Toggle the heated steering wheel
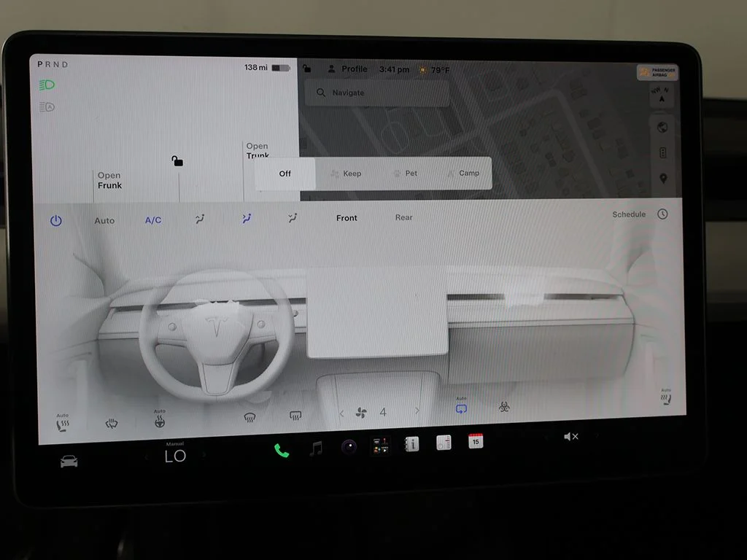Screen dimensions: 747x560 160,419
